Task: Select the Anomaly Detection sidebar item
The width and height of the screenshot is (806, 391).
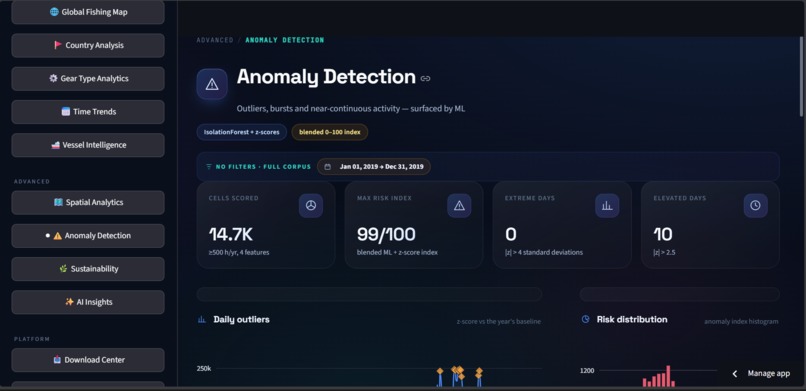Action: tap(88, 236)
